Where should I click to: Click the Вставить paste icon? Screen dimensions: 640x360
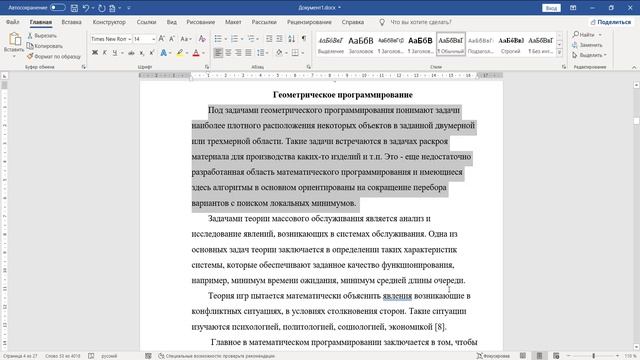(15, 39)
